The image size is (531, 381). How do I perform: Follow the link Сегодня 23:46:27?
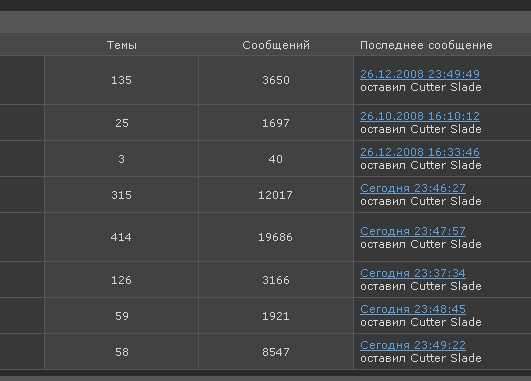point(412,188)
